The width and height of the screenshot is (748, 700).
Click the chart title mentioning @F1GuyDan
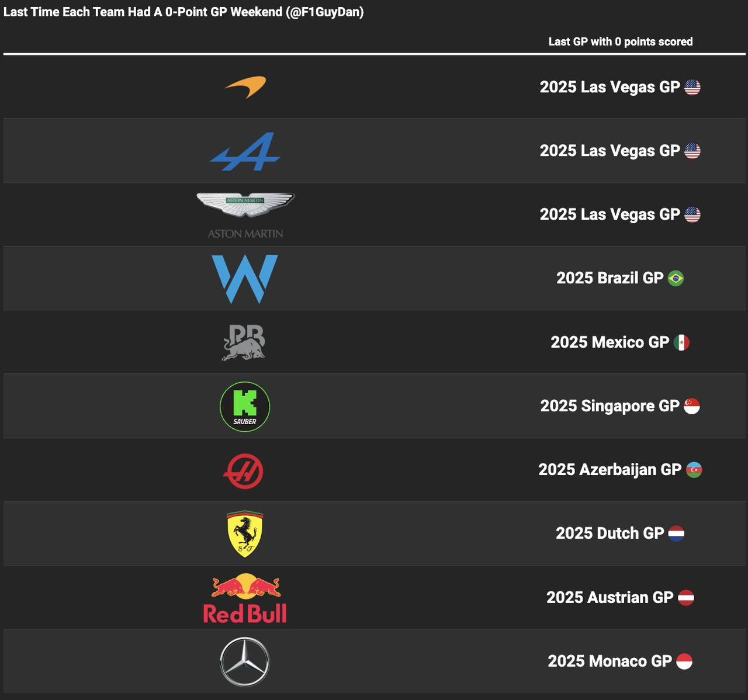tap(183, 12)
